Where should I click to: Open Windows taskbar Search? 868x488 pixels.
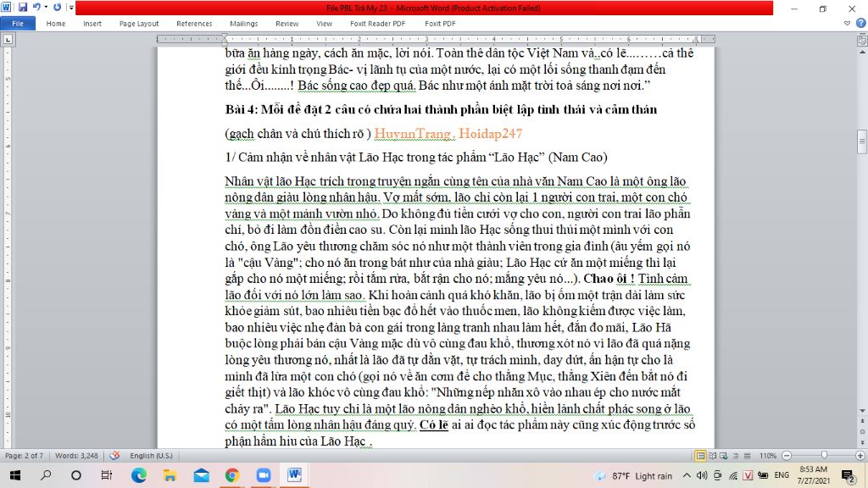point(46,475)
